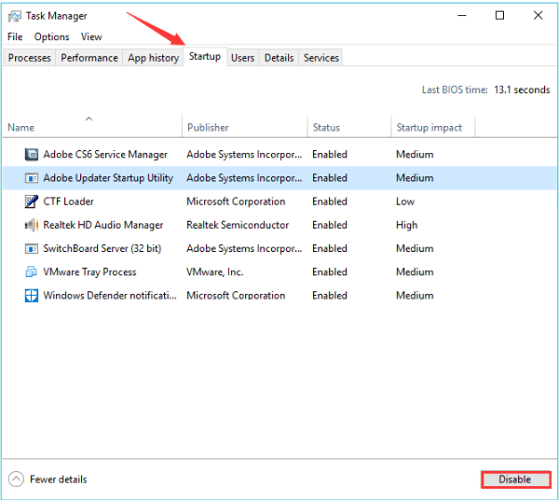Screen dimensions: 559x500
Task: Click the Low startup impact value
Action: coord(405,201)
